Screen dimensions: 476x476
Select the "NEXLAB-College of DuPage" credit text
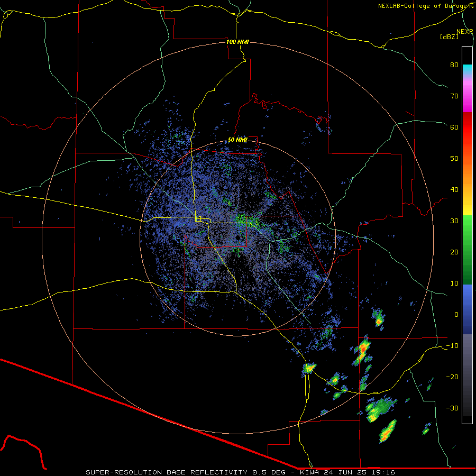[423, 6]
